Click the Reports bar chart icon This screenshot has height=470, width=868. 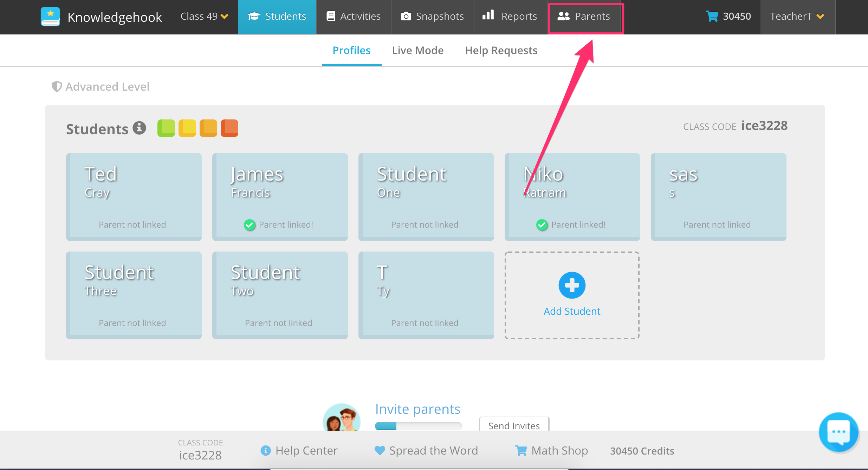(488, 15)
